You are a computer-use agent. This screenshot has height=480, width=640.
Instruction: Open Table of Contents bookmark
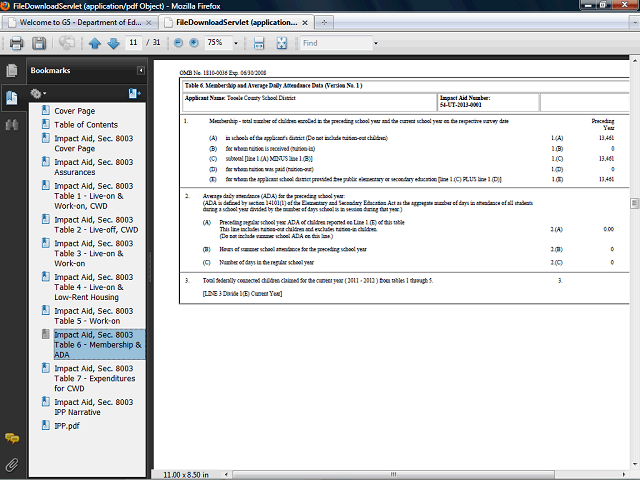85,124
